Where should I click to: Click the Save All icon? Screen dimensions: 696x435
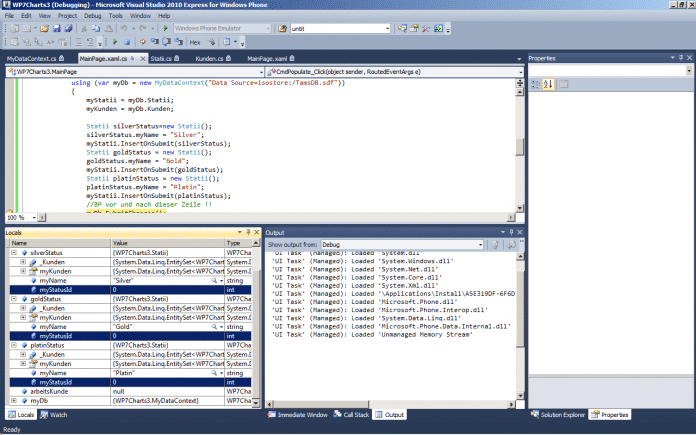68,28
